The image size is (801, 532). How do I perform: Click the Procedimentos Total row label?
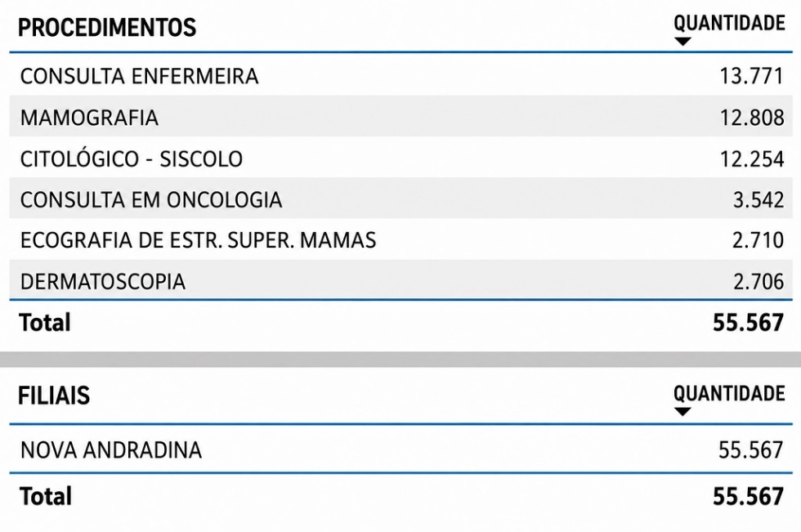tap(45, 323)
